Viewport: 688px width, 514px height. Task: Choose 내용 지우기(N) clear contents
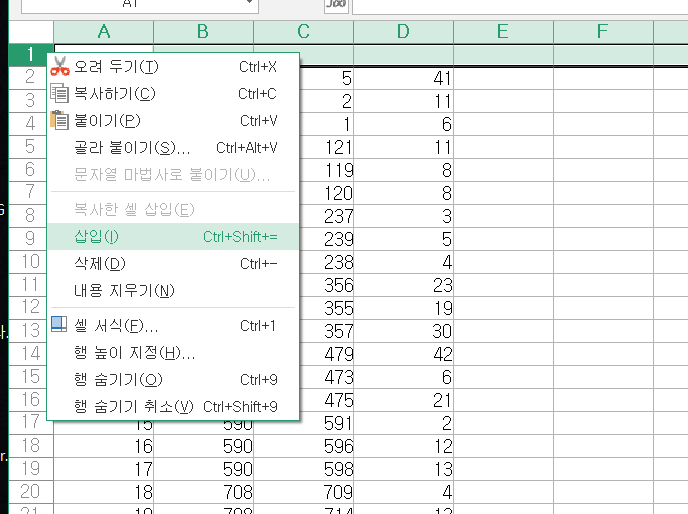coord(173,290)
